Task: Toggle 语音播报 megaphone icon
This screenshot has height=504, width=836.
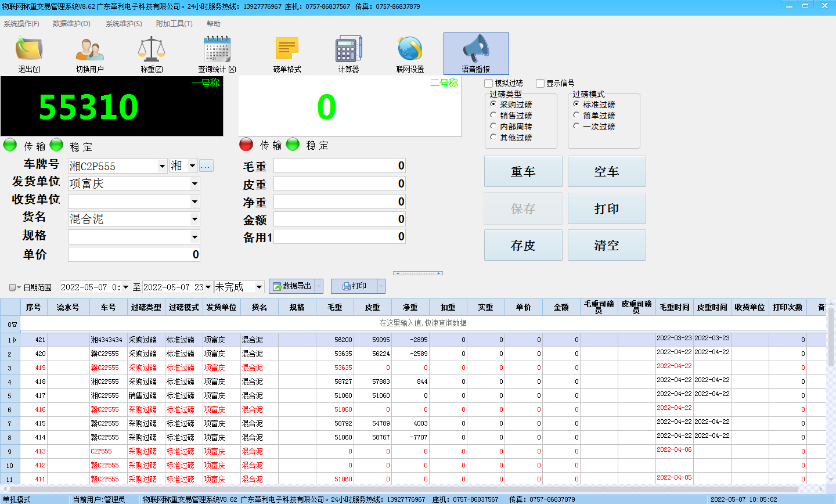Action: point(476,49)
